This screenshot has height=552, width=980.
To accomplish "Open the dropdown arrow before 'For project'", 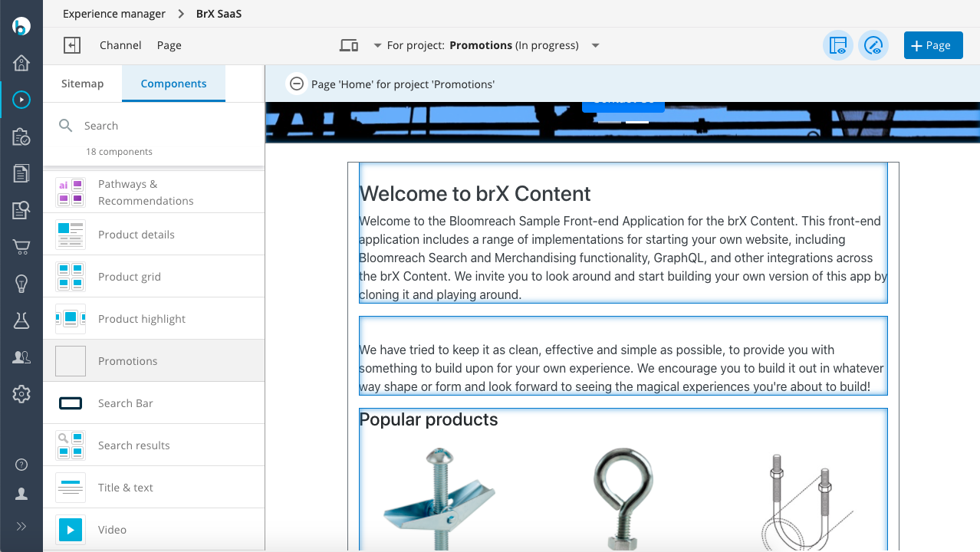I will (377, 45).
